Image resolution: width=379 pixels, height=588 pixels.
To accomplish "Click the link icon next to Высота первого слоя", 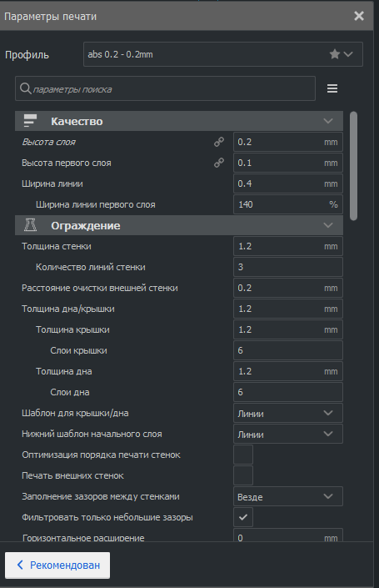I will click(x=219, y=163).
